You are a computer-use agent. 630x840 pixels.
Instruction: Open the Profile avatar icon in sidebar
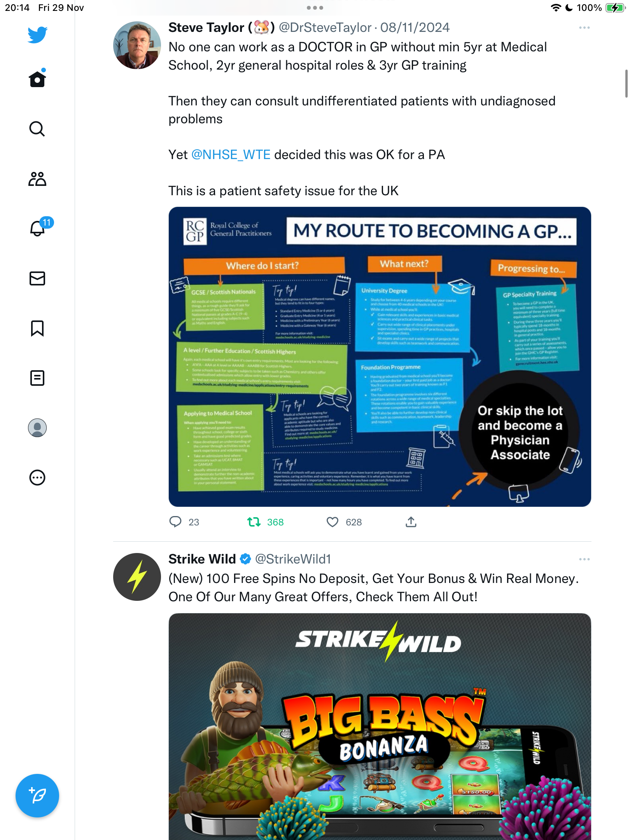pos(37,428)
